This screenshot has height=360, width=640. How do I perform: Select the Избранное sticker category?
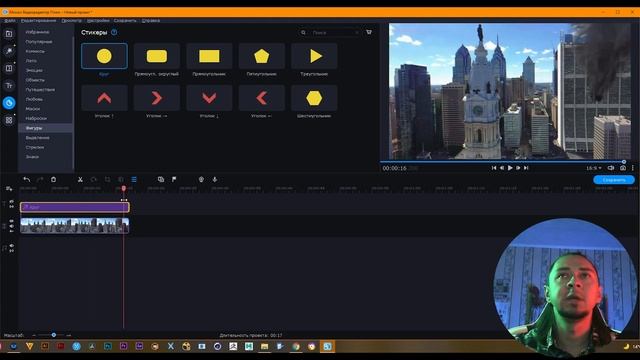pyautogui.click(x=37, y=32)
